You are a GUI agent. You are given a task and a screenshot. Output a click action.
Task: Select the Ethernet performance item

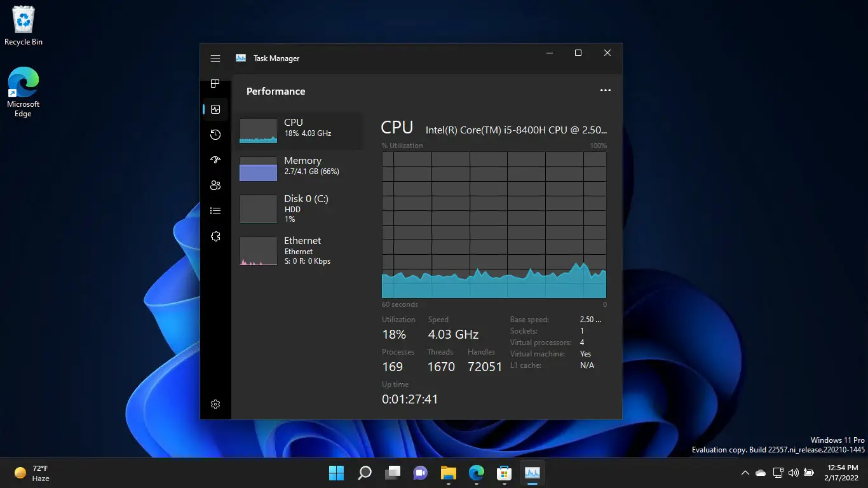[x=299, y=250]
